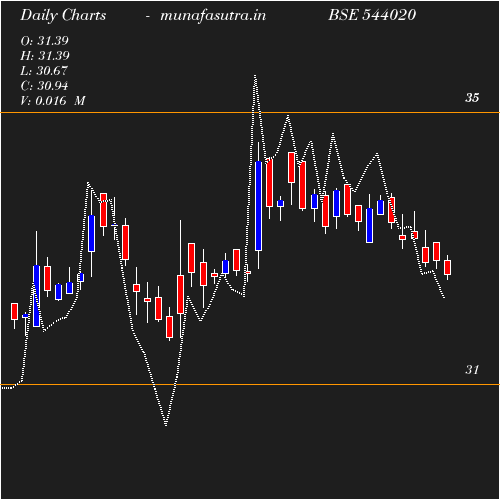Click the low value "L: 30.67"
This screenshot has height=500, width=500.
tap(44, 71)
